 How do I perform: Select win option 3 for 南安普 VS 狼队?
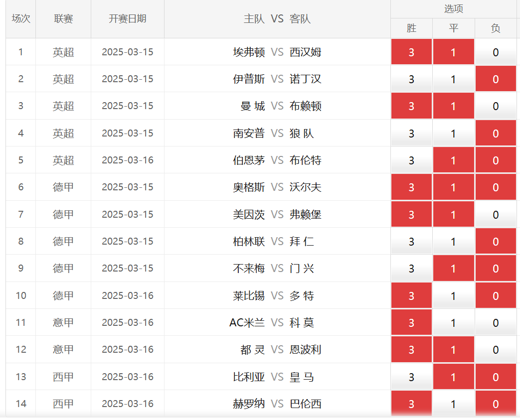(x=411, y=133)
